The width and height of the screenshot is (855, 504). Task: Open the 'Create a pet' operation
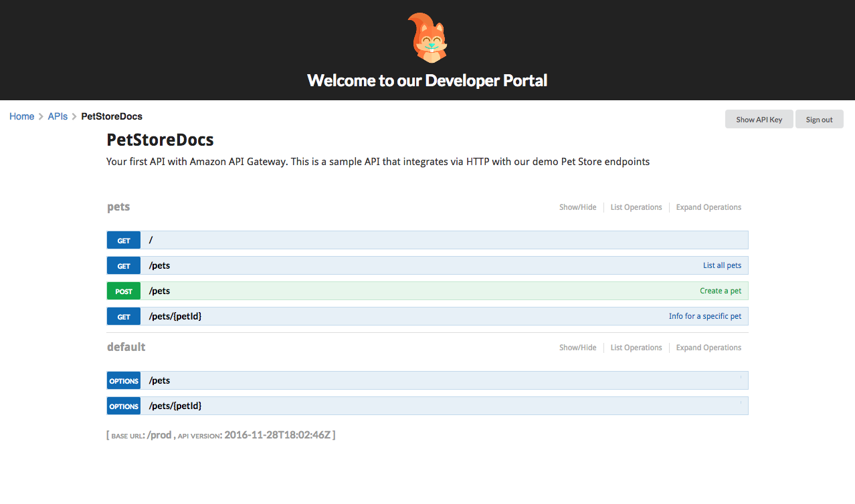click(721, 291)
